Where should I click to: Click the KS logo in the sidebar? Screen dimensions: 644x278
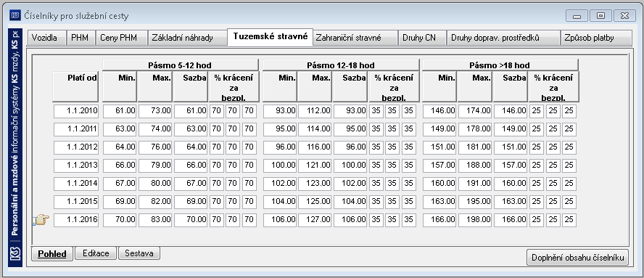point(15,254)
